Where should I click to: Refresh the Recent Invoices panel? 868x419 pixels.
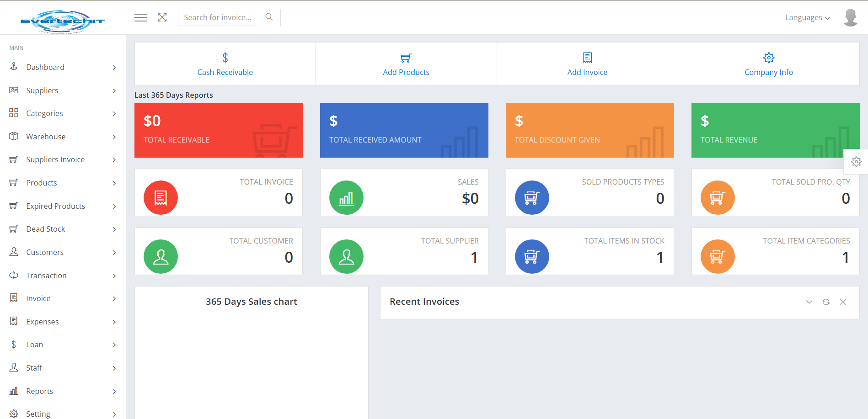coord(826,302)
